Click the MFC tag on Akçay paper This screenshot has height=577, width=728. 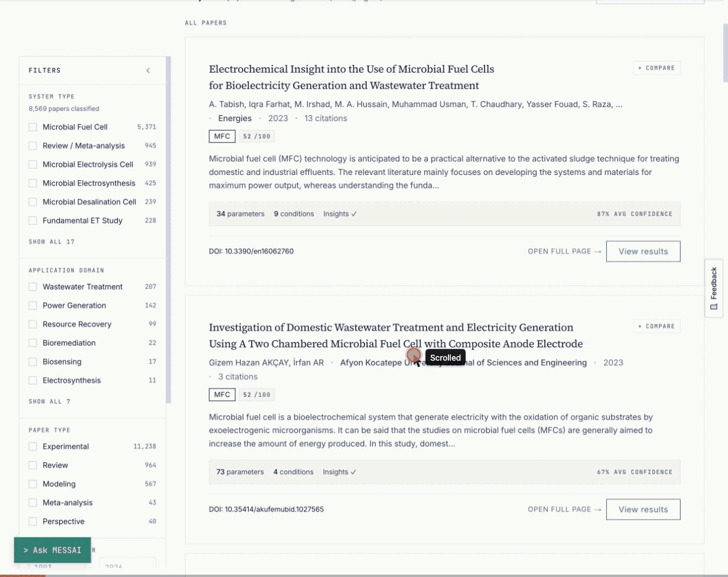tap(222, 395)
